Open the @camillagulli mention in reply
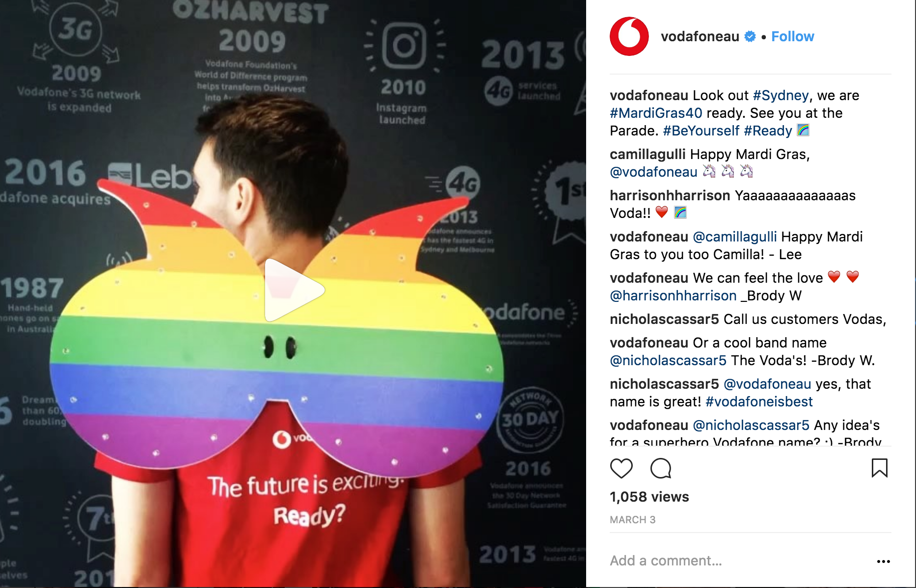The image size is (916, 588). pos(734,237)
